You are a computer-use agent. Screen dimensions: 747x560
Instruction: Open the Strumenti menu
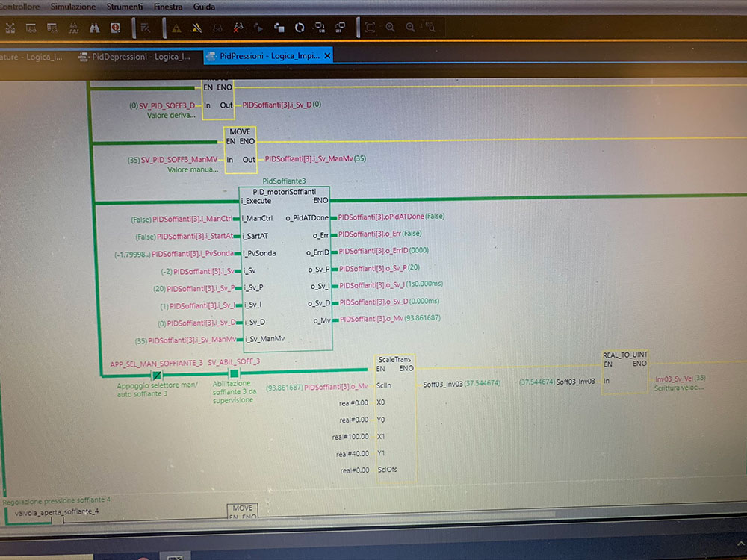click(125, 7)
